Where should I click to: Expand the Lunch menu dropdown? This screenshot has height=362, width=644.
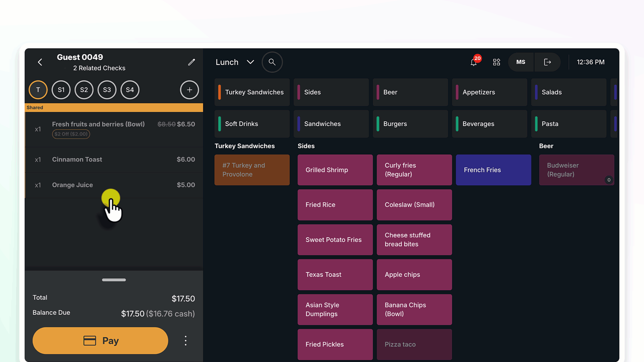click(235, 62)
